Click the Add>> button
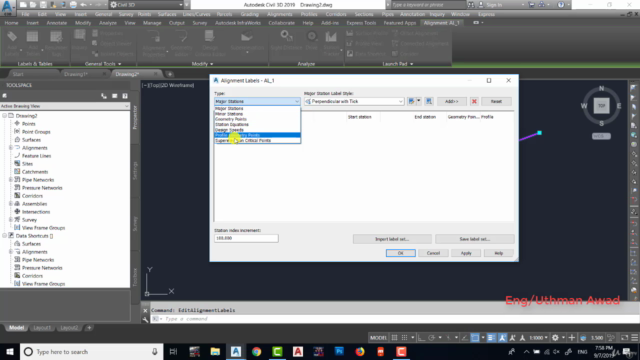Image resolution: width=640 pixels, height=360 pixels. (x=451, y=101)
